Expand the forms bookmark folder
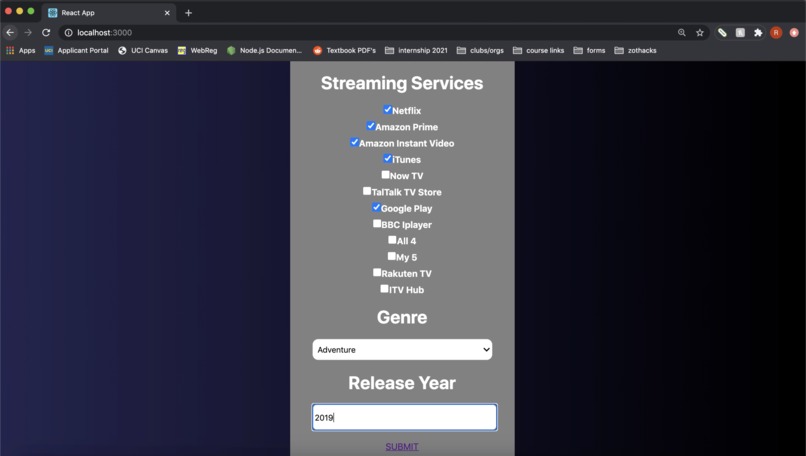This screenshot has height=456, width=806. 589,50
